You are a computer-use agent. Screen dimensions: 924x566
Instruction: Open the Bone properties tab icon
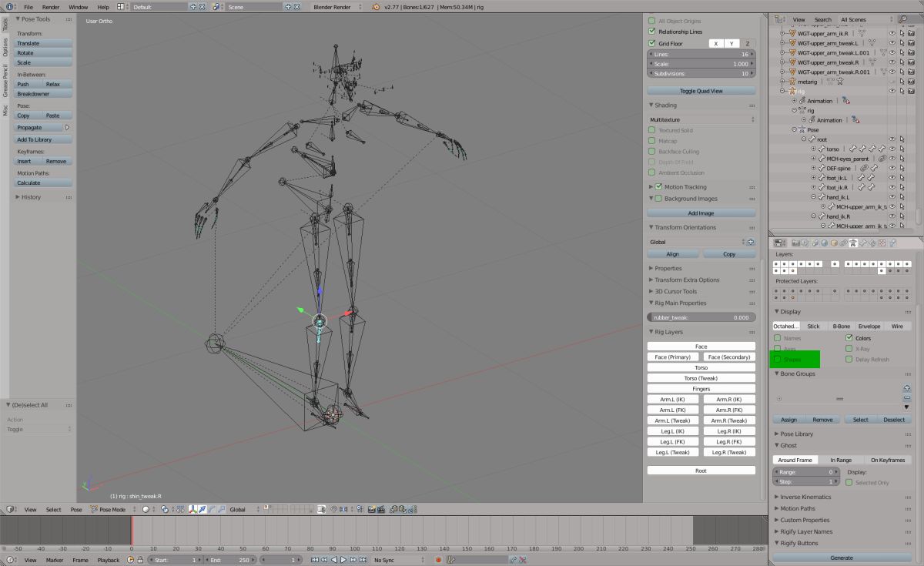pos(862,243)
